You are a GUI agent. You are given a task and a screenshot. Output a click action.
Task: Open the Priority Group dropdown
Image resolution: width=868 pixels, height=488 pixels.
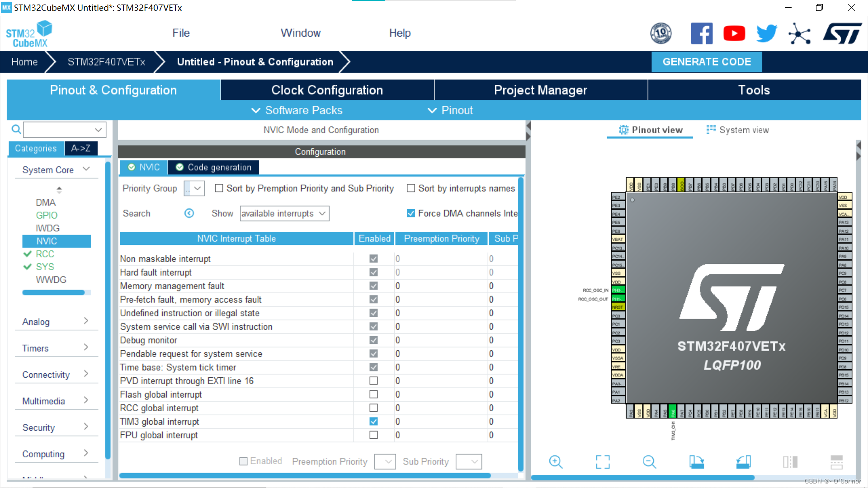pyautogui.click(x=194, y=188)
